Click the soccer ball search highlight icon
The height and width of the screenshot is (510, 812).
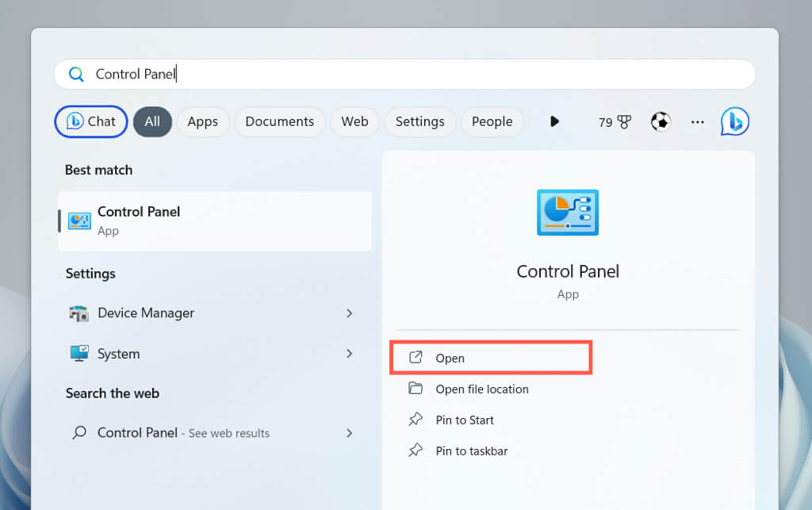click(x=661, y=121)
